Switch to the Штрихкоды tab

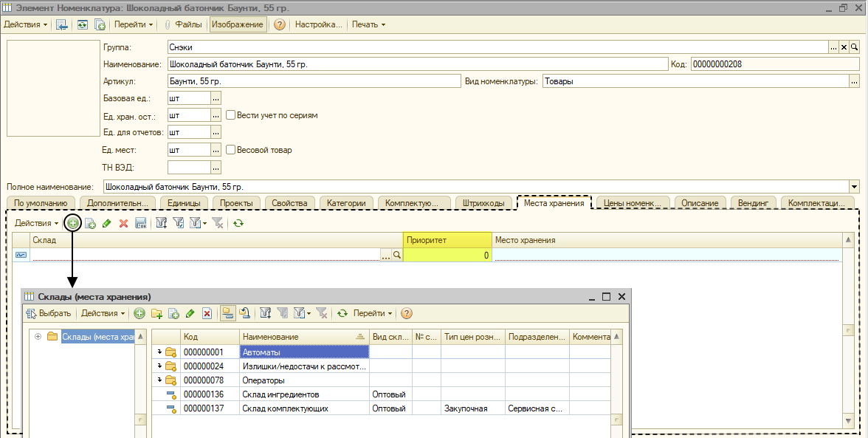point(483,203)
